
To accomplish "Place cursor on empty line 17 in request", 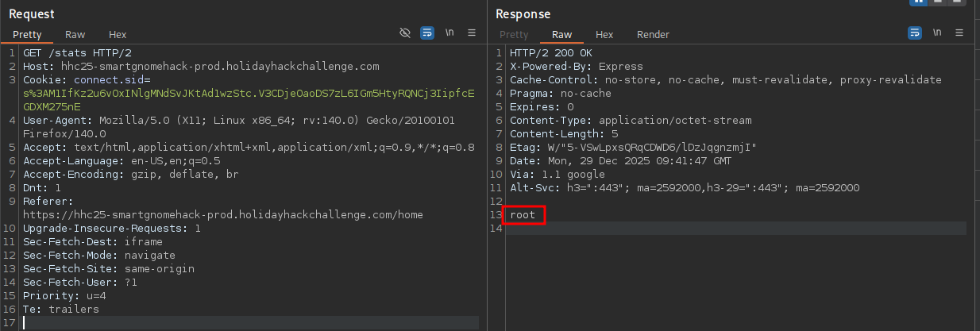I will click(x=238, y=322).
